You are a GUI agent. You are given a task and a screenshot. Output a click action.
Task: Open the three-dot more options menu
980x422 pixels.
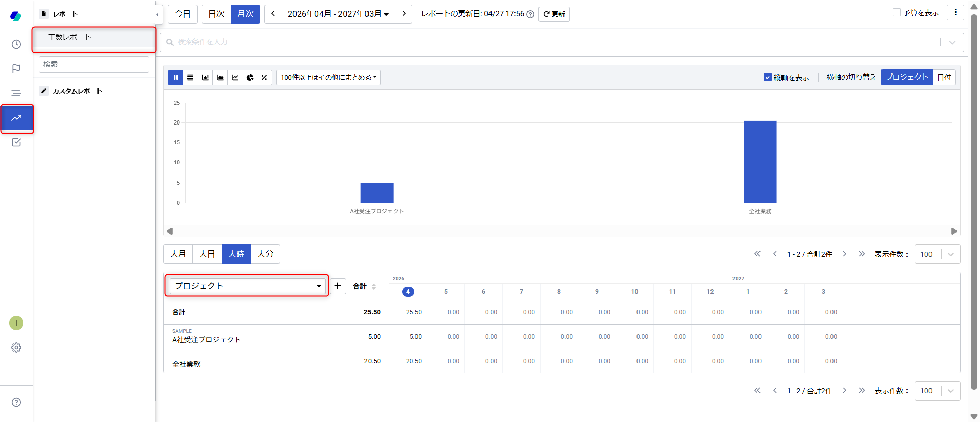coord(955,13)
